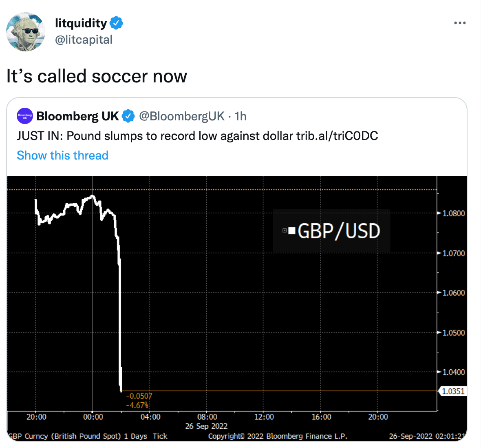Open litquidity's profile avatar
This screenshot has height=448, width=481.
pos(25,32)
